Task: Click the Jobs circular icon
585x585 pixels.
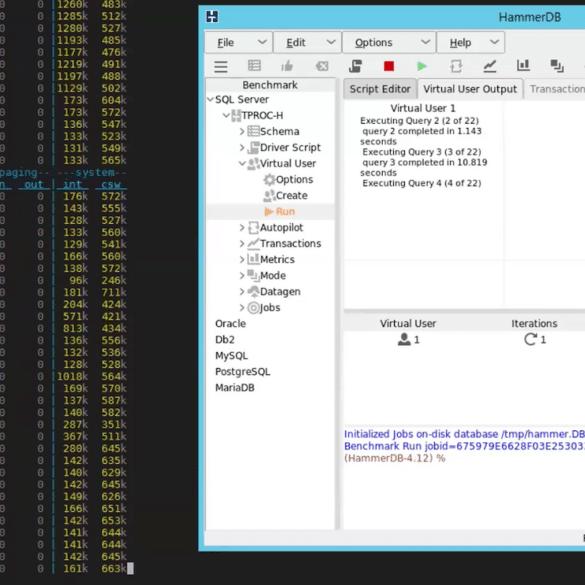Action: pos(254,308)
